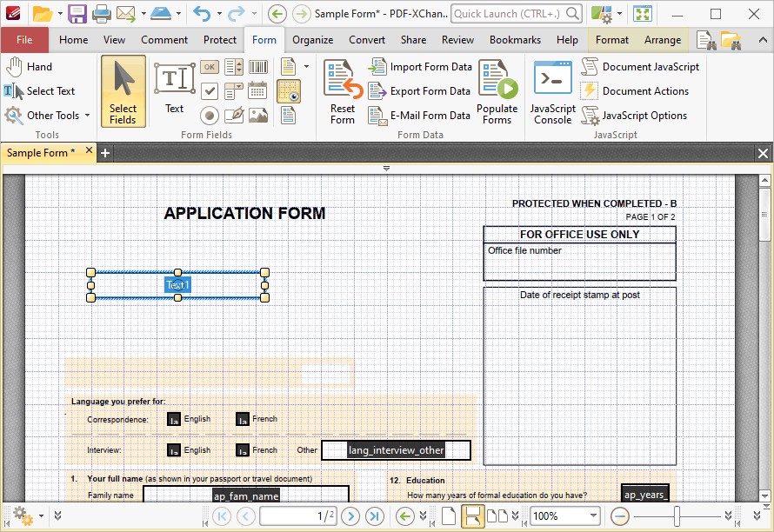Toggle Correspondence French checkbox field

tap(243, 420)
